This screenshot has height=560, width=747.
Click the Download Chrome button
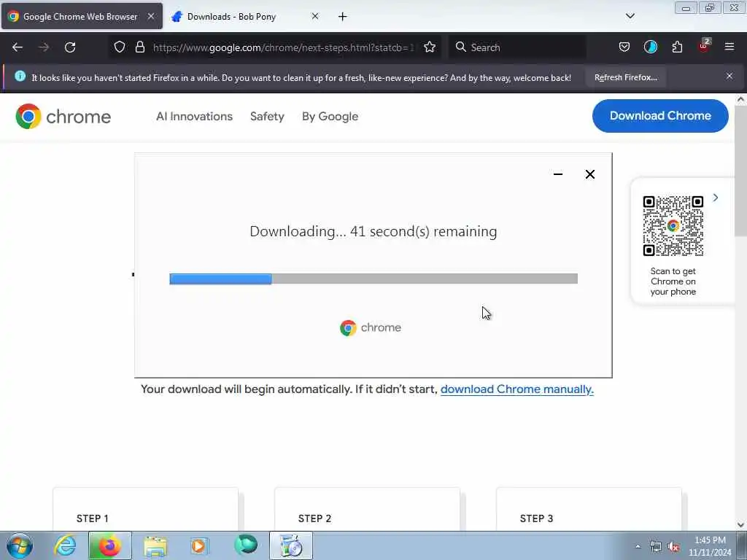pyautogui.click(x=660, y=116)
